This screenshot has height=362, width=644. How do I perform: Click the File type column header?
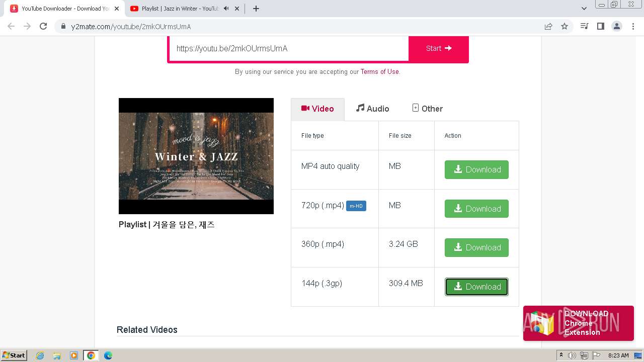pos(312,136)
